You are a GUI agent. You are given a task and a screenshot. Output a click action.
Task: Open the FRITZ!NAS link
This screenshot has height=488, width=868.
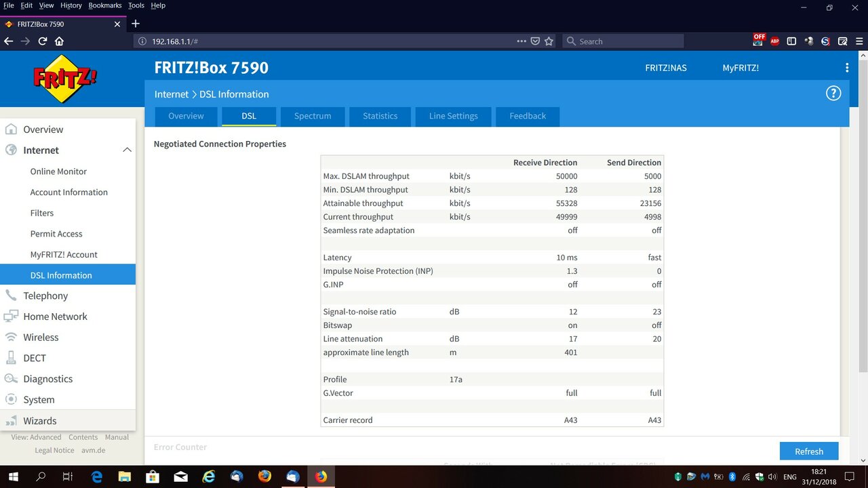click(x=666, y=68)
